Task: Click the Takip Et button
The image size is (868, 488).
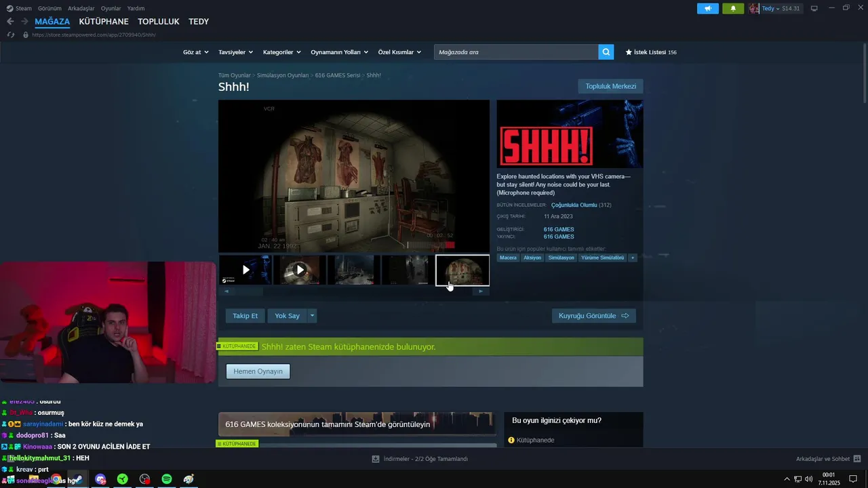Action: point(245,316)
